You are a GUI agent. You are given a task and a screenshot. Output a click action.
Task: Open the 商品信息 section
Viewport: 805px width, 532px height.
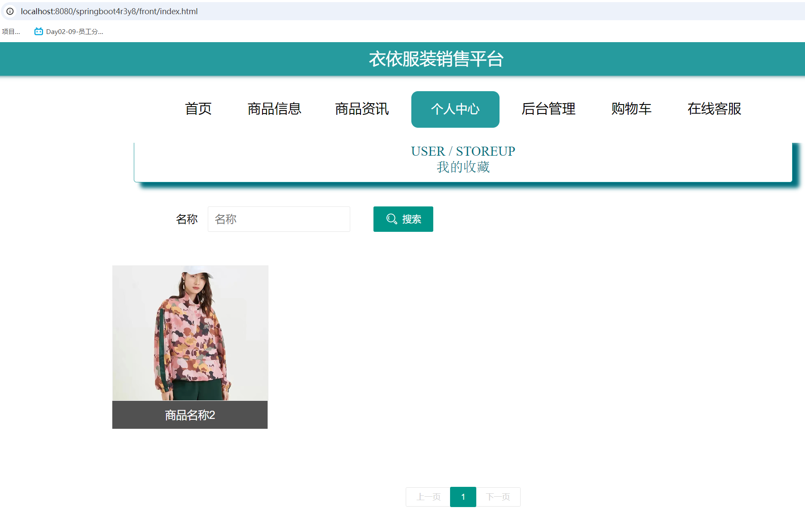pos(274,109)
